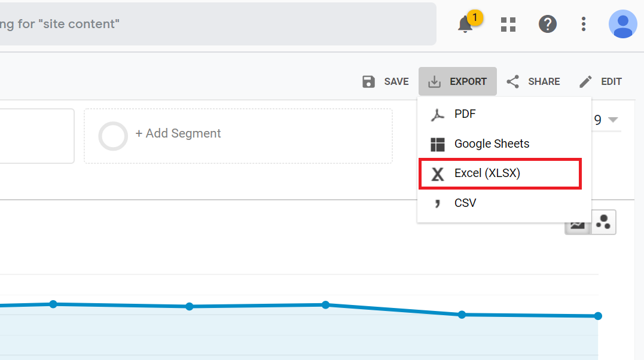Open the notifications bell with badge
The height and width of the screenshot is (360, 644).
click(x=466, y=25)
